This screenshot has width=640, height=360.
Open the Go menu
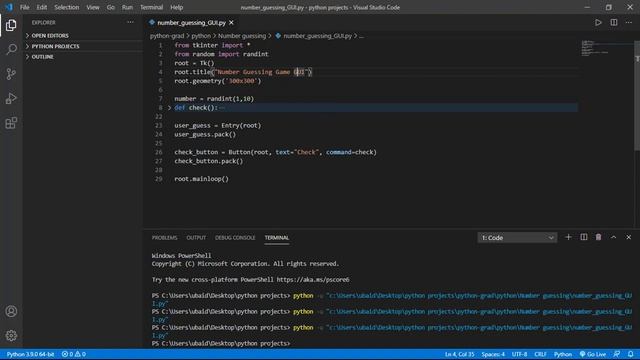(x=111, y=7)
